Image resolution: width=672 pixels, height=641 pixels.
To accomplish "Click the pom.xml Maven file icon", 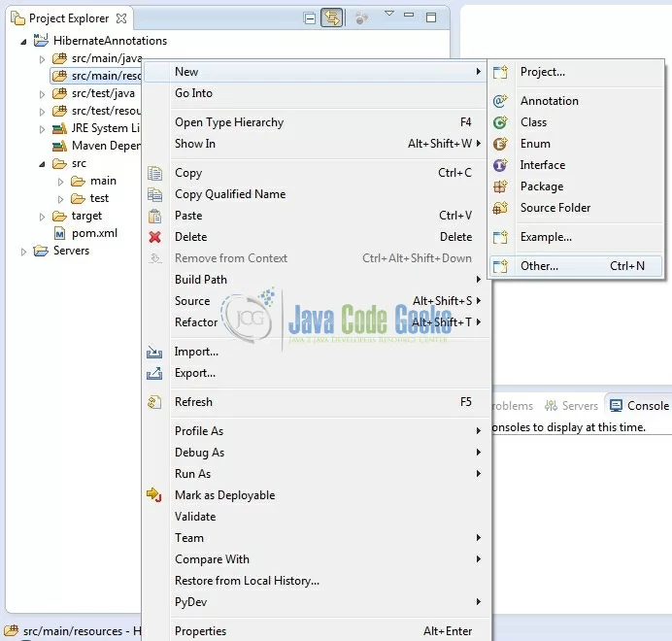I will click(x=59, y=233).
